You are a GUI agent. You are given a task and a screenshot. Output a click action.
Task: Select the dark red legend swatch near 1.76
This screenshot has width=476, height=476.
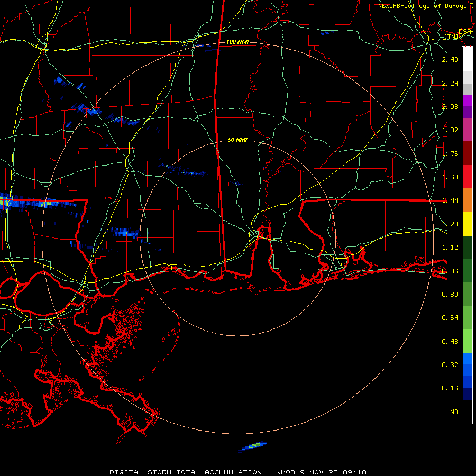coord(467,153)
